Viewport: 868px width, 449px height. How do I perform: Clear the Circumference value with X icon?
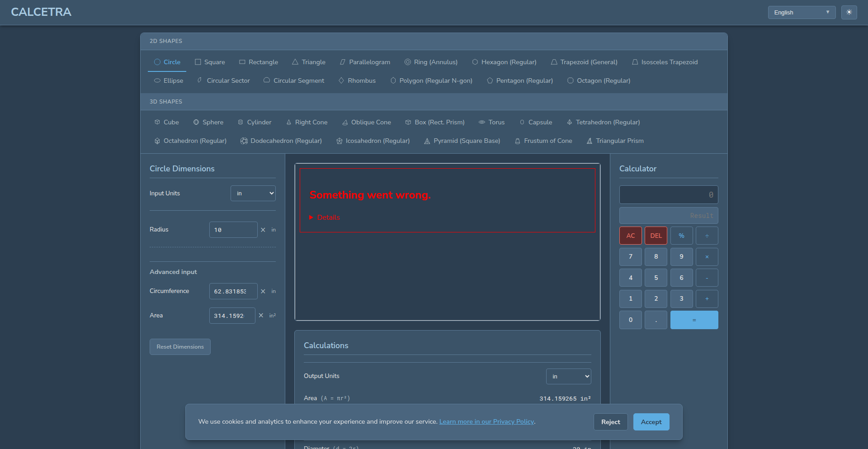click(x=263, y=291)
